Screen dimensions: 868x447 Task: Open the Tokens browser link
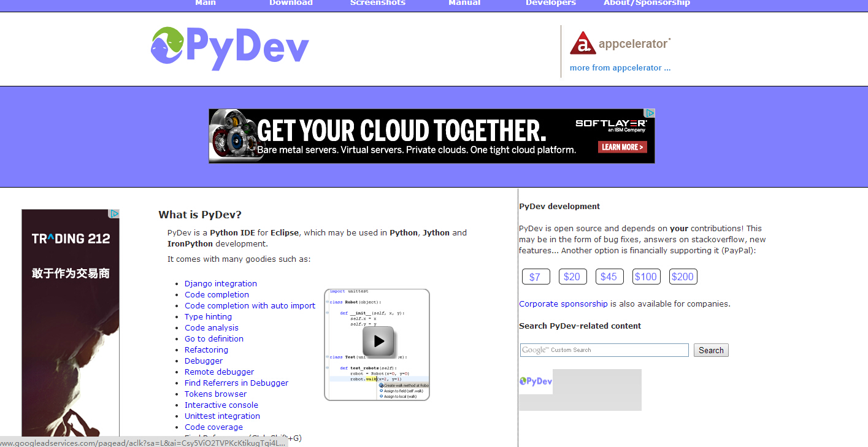(x=215, y=394)
